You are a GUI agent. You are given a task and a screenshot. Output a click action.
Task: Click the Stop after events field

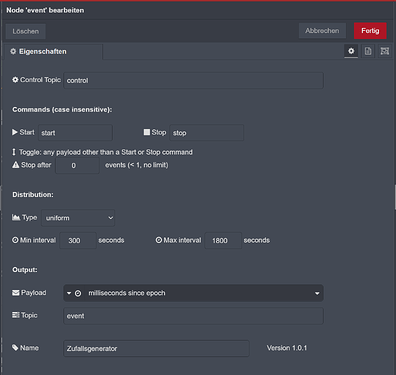pos(77,165)
